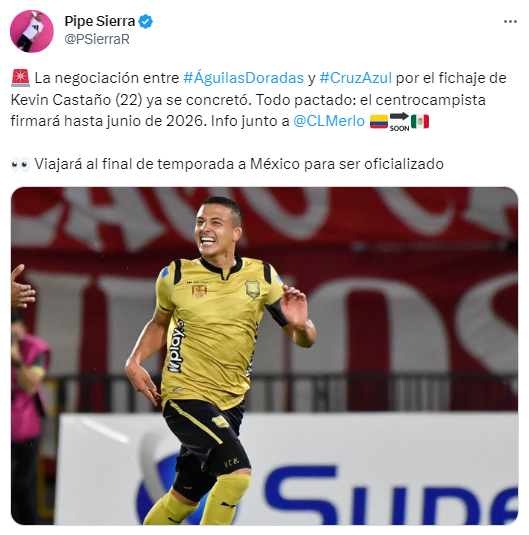529x535 pixels.
Task: Click the tweet text about Kevin Castaño
Action: click(258, 99)
